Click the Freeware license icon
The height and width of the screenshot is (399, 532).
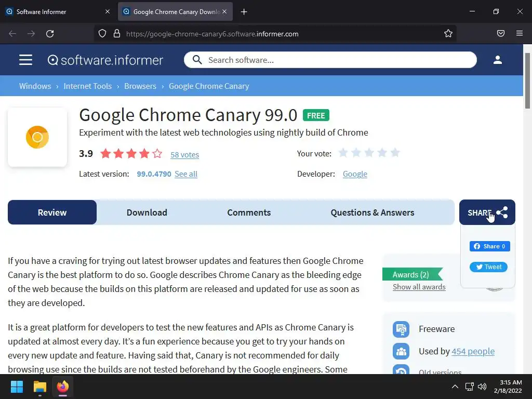401,329
